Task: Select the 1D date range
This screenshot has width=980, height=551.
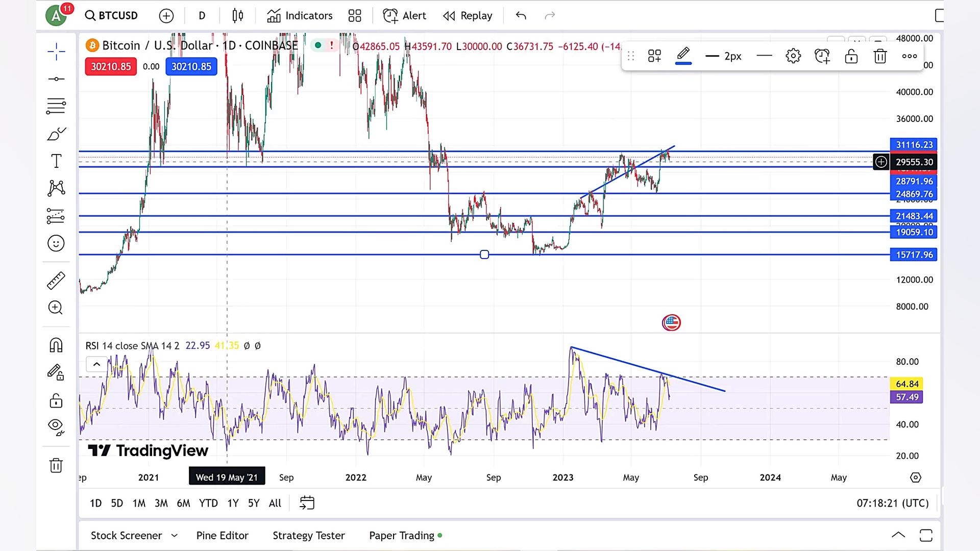Action: point(96,503)
